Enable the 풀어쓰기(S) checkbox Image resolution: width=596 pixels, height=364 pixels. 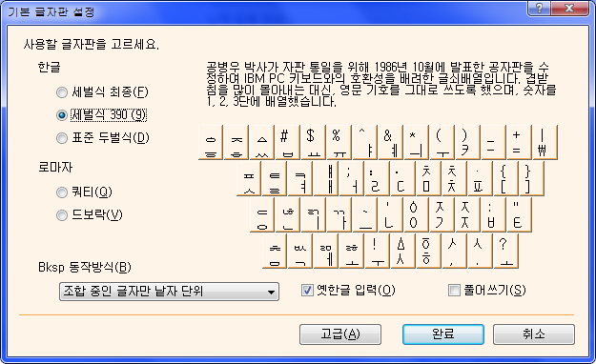coord(487,291)
